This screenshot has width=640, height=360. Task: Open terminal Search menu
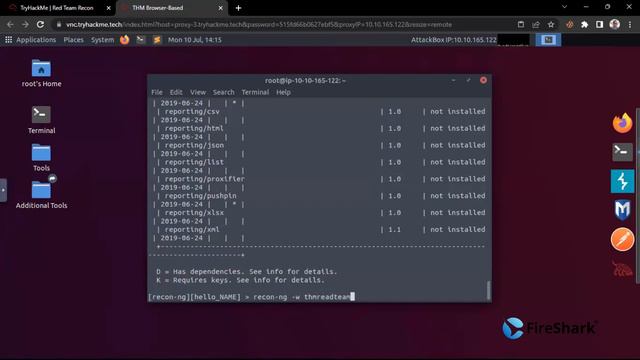pos(224,92)
